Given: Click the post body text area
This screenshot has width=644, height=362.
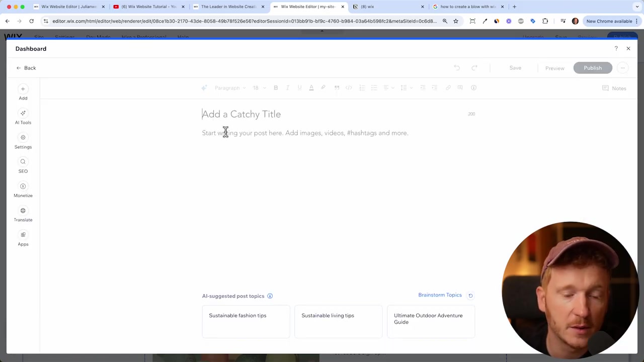Looking at the screenshot, I should click(x=338, y=133).
